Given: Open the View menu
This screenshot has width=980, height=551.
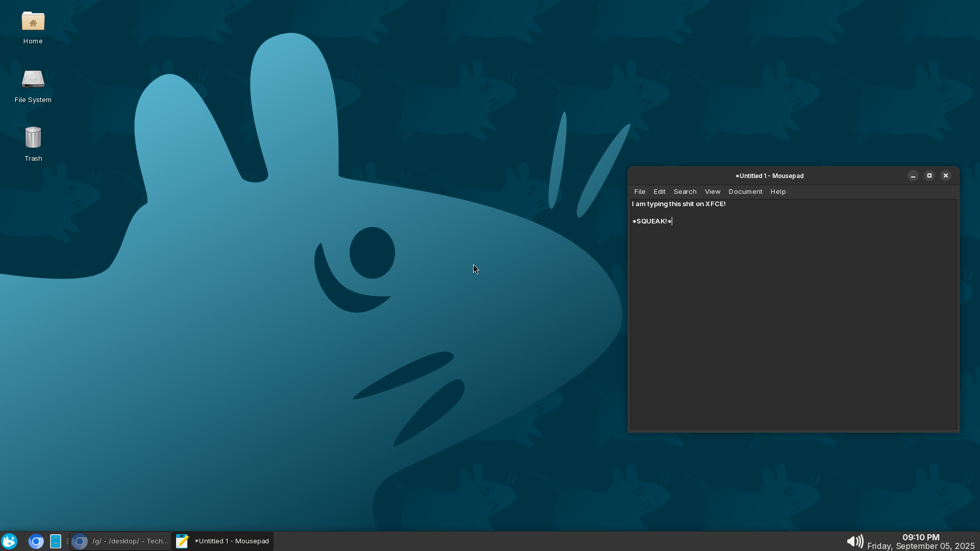Looking at the screenshot, I should 713,192.
